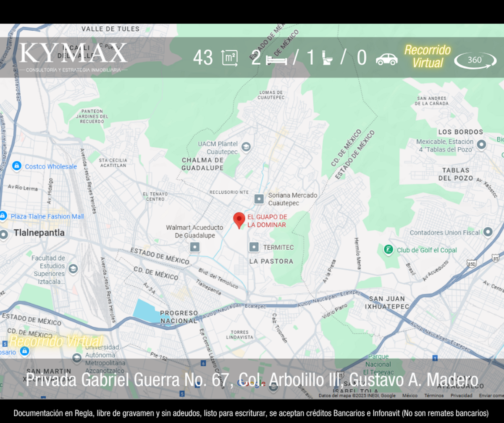
Task: Click the bathroom toilet icon
Action: pyautogui.click(x=327, y=58)
